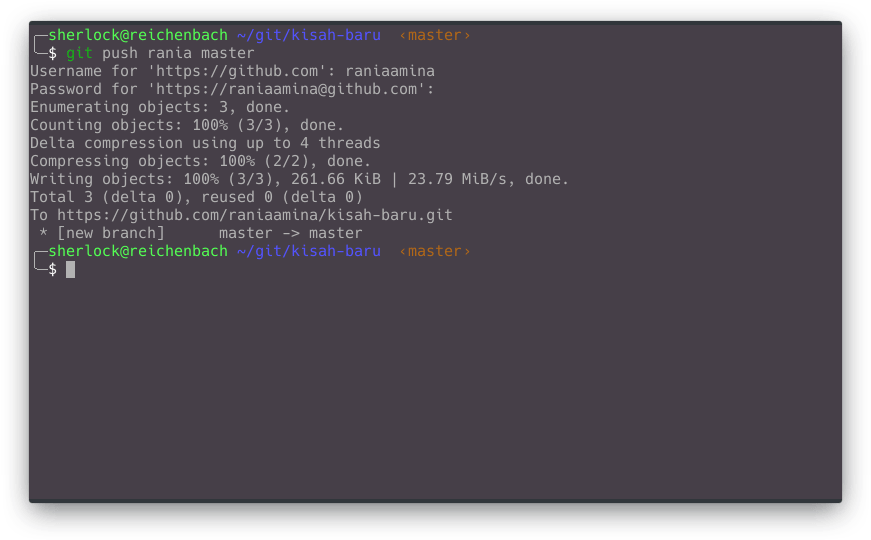Click the 'Total 3 (delta 0)' line

[x=196, y=197]
